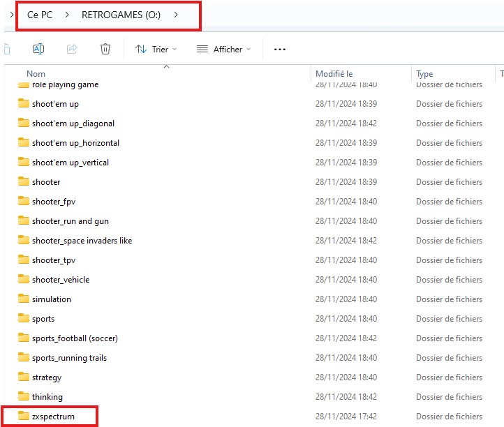Click the sports folder icon

pyautogui.click(x=24, y=319)
